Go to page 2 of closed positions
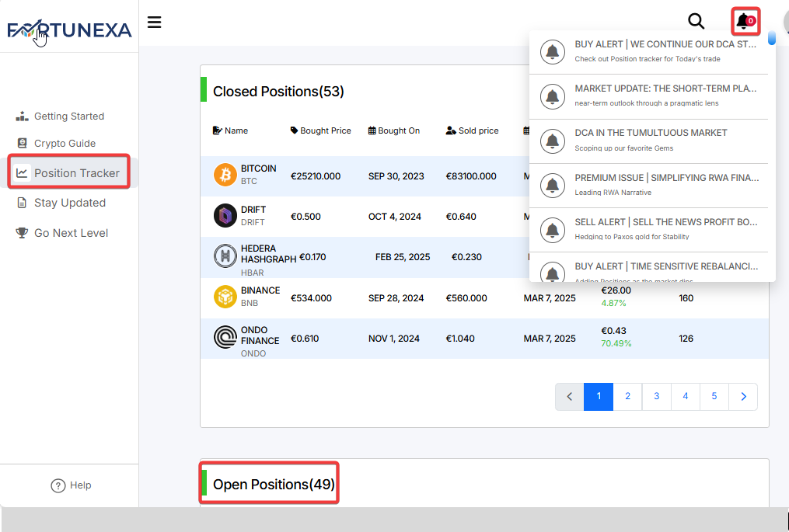This screenshot has width=789, height=532. pyautogui.click(x=627, y=397)
